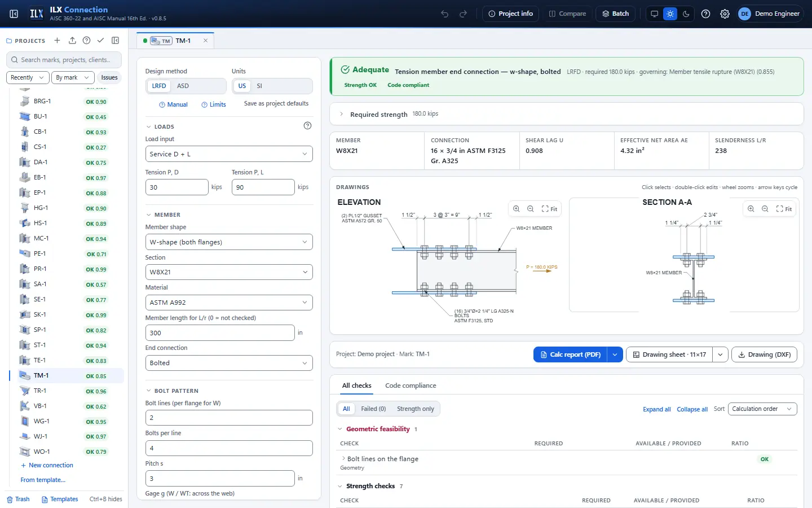This screenshot has width=812, height=508.
Task: Click Collapse all link
Action: tap(692, 409)
